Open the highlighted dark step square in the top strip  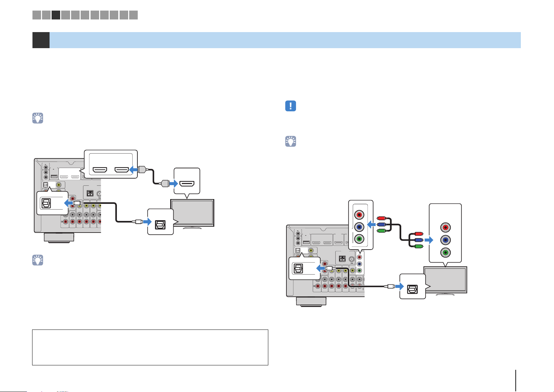pos(56,15)
